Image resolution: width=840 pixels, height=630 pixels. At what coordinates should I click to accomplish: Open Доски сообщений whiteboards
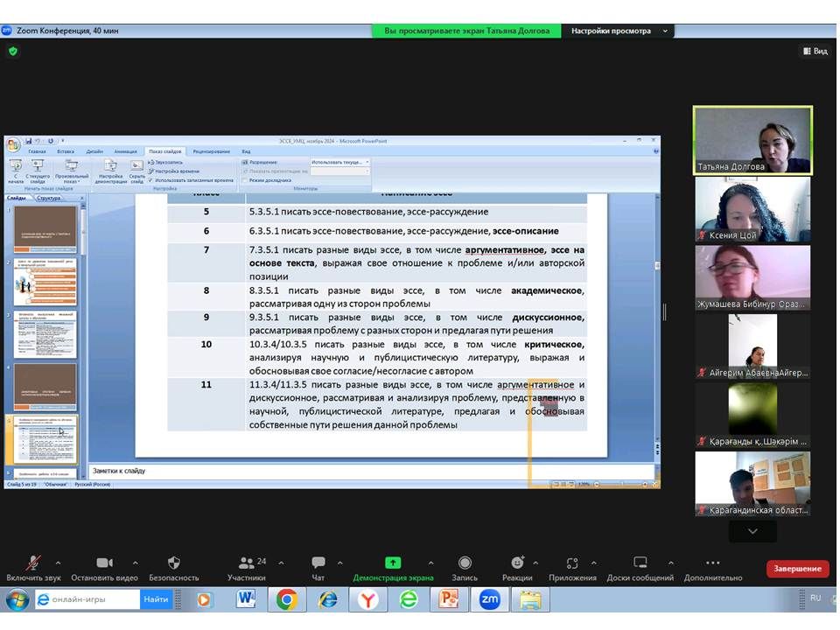(x=640, y=563)
